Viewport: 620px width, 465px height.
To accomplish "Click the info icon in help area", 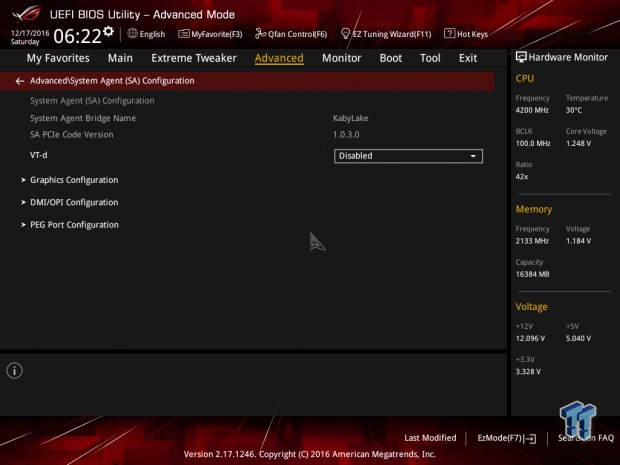I will (15, 370).
